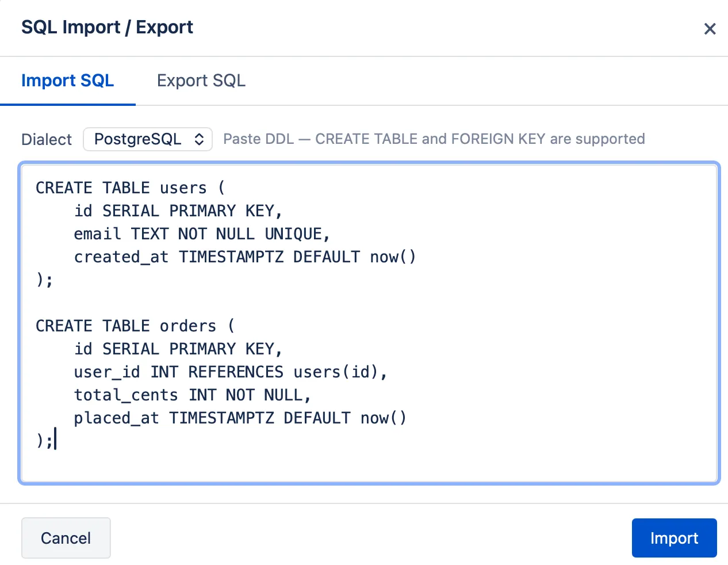Click the 'SQL Import / Export' dialog title
728x565 pixels.
(x=107, y=27)
